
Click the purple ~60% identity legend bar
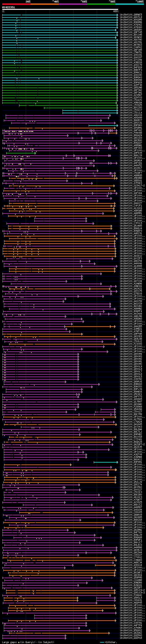pyautogui.click(x=73, y=4)
